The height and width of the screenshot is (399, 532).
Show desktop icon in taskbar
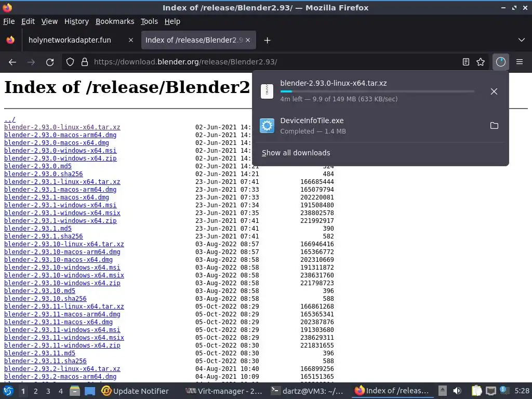[90, 391]
